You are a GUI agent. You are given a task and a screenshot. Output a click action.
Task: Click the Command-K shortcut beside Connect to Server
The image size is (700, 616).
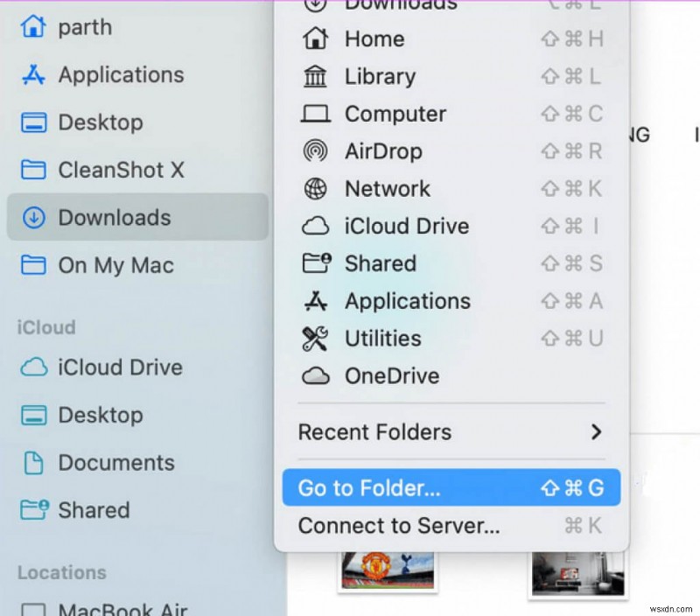coord(584,525)
